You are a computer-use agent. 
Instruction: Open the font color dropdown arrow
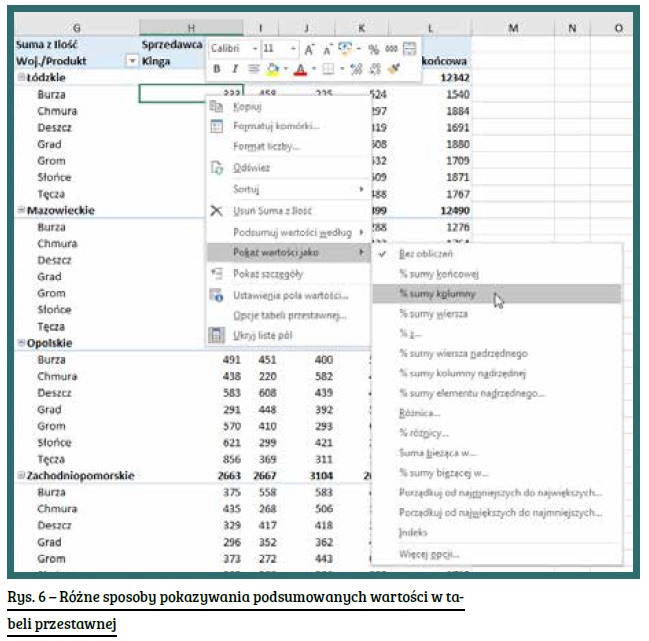314,69
